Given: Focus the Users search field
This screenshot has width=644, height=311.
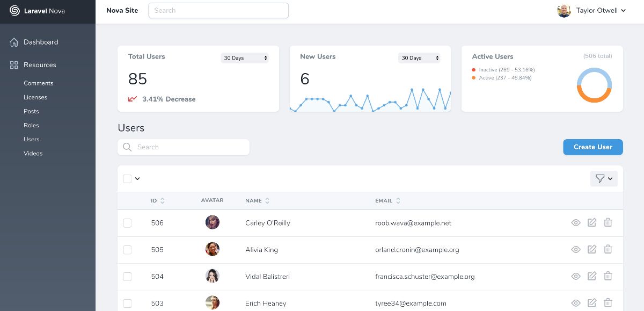Looking at the screenshot, I should coord(189,147).
